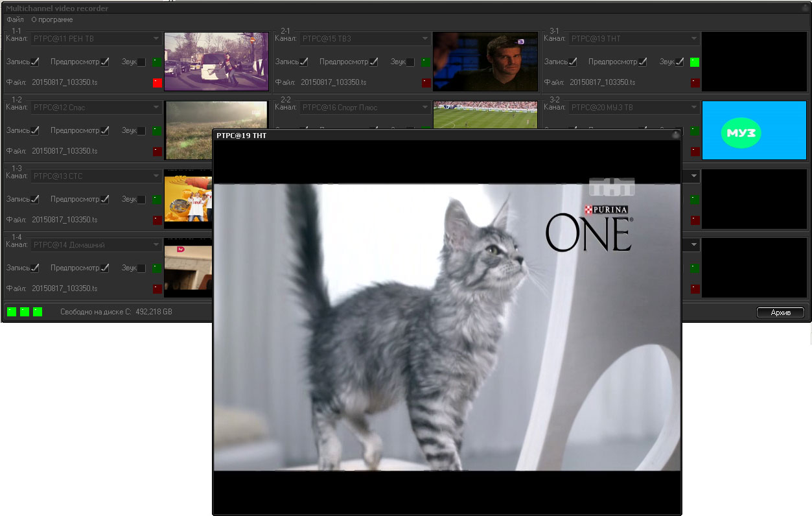Open the РТРС@13 СТС channel dropdown

click(96, 176)
